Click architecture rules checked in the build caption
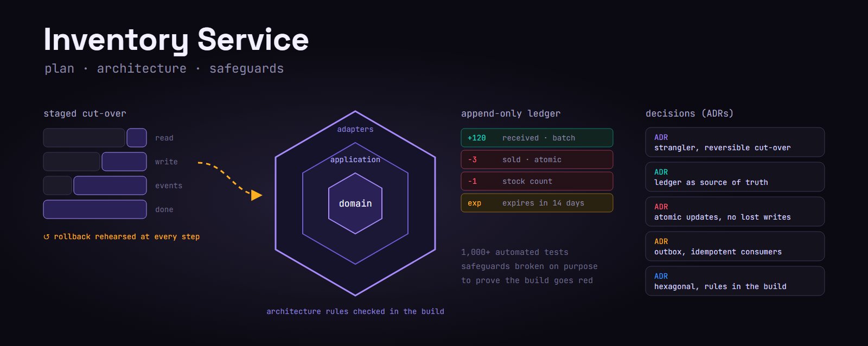This screenshot has height=346, width=868. (355, 311)
